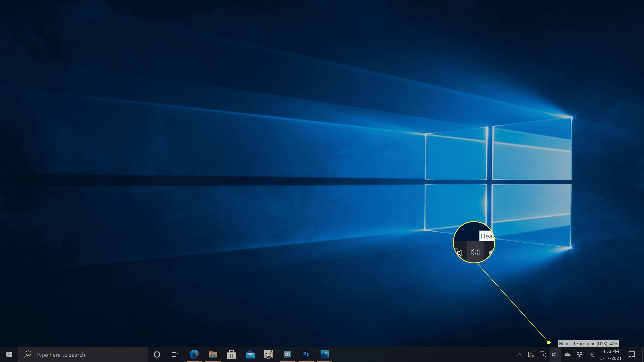Open File Explorer from the taskbar
This screenshot has width=644, height=362.
[213, 354]
